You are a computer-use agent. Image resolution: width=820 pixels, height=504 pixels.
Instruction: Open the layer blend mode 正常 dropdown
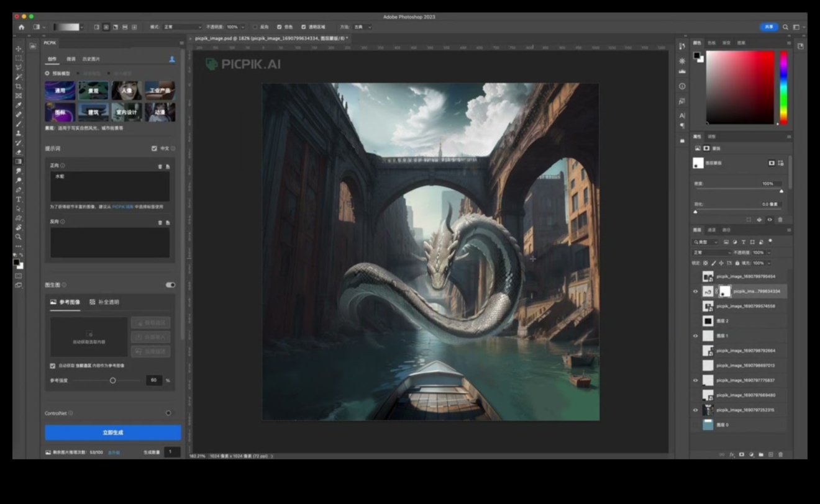(x=712, y=253)
